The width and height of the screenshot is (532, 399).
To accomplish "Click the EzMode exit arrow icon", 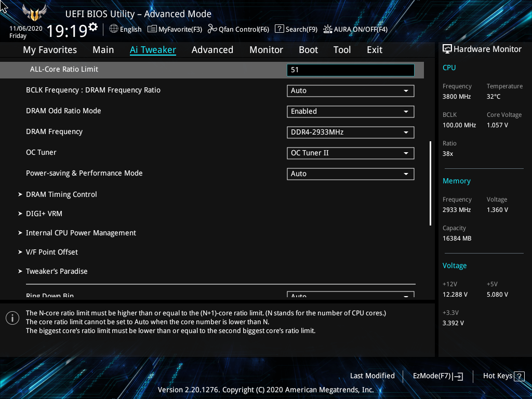I will (458, 376).
